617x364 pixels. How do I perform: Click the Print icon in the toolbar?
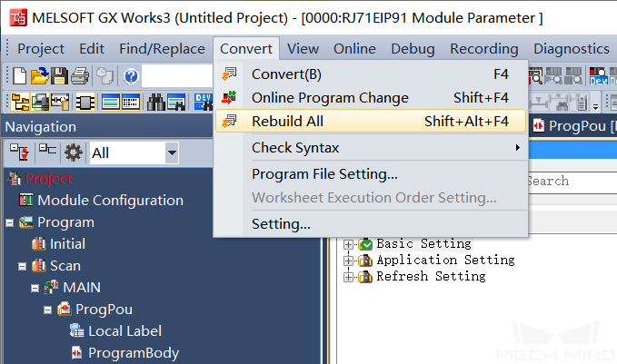79,75
